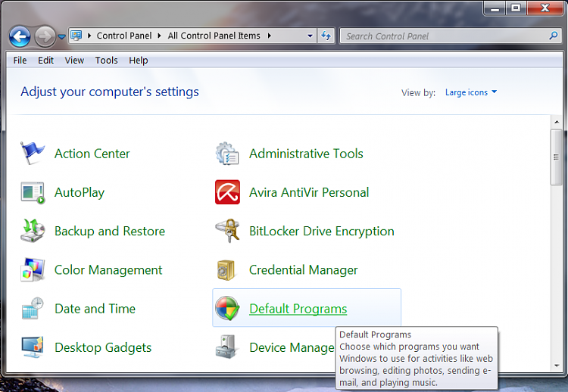Open the Backup and Restore icon

click(33, 231)
